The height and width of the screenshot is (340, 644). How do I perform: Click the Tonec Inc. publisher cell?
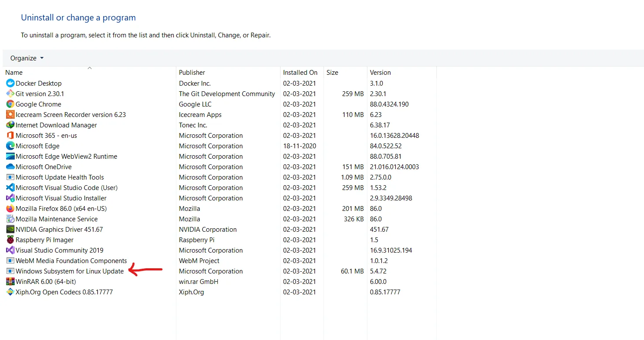coord(193,125)
